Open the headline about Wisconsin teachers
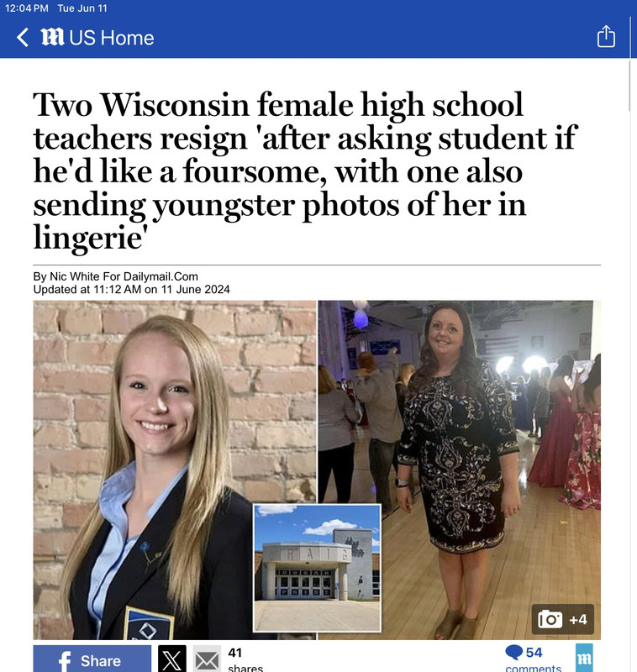Screen dimensions: 637x672 (306, 171)
